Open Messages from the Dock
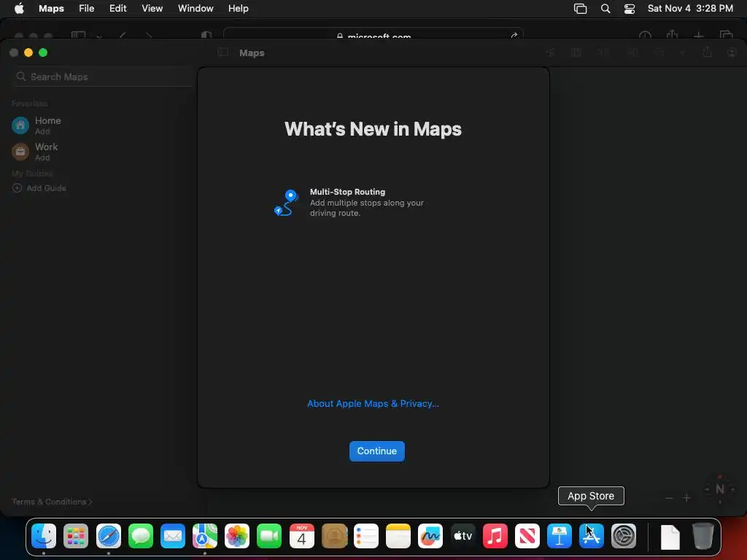 pos(141,536)
